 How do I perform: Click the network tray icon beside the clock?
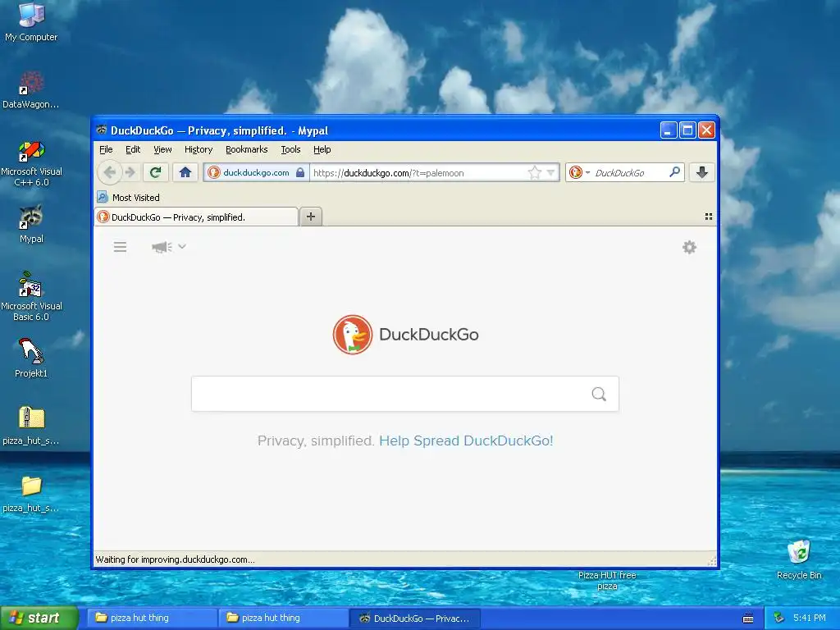[x=779, y=618]
